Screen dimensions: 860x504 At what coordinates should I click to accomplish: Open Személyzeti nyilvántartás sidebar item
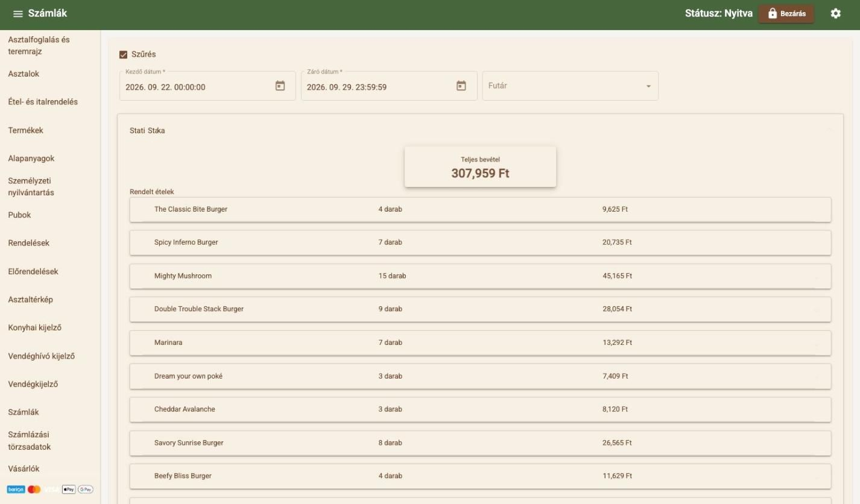coord(31,187)
